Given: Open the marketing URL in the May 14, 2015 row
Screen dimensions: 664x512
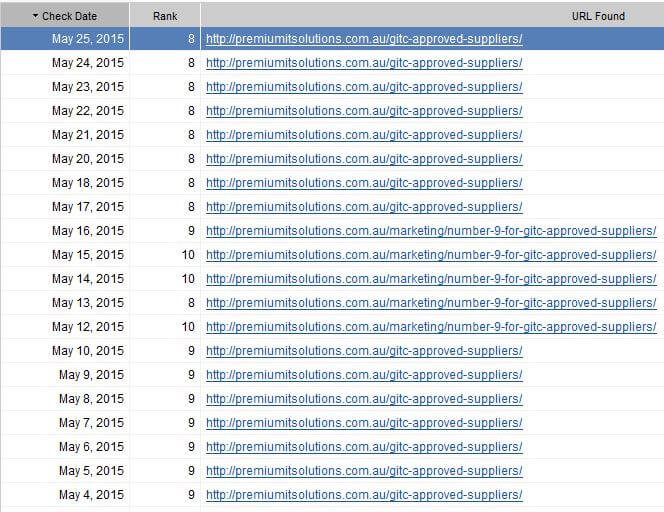Looking at the screenshot, I should click(x=431, y=279).
